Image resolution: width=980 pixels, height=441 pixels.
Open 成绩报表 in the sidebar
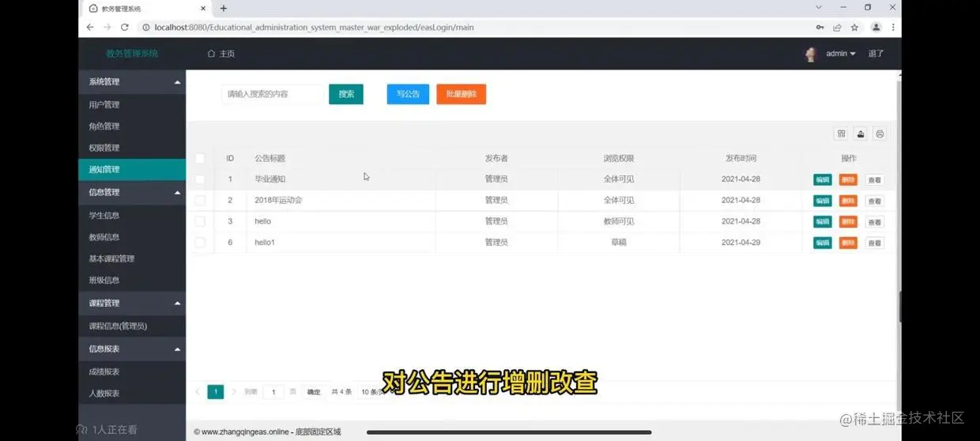click(x=132, y=371)
